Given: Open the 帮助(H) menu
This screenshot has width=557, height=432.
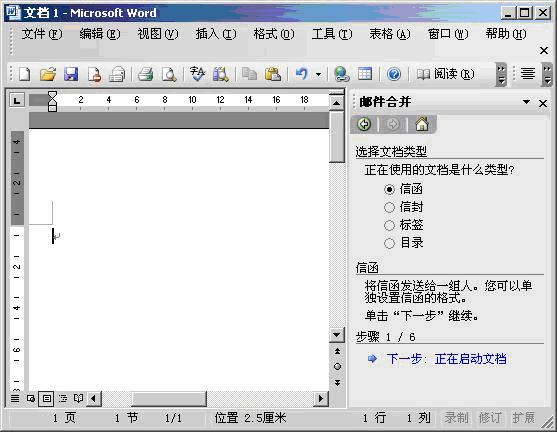Looking at the screenshot, I should pos(506,34).
